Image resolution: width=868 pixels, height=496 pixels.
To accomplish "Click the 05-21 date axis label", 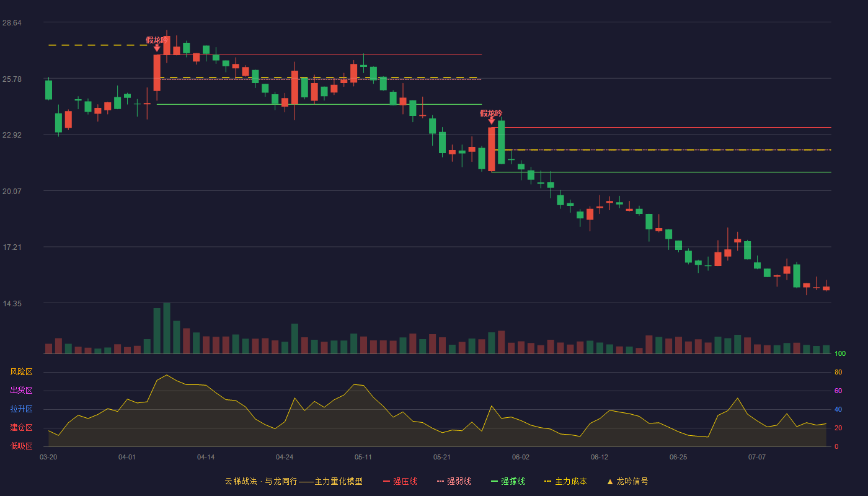I will [x=441, y=457].
